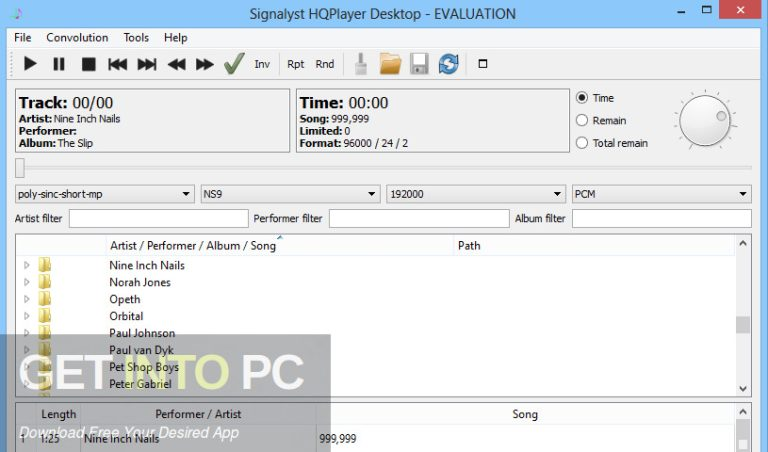Refresh library with blue arrows icon
This screenshot has height=452, width=768.
coord(449,64)
